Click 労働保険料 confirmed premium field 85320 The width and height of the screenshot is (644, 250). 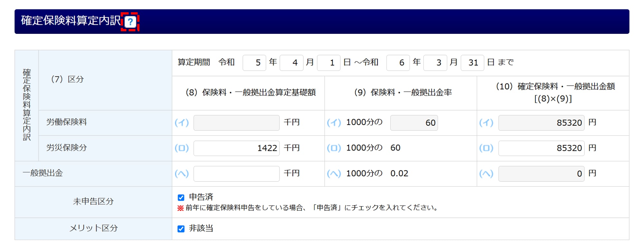click(x=541, y=123)
